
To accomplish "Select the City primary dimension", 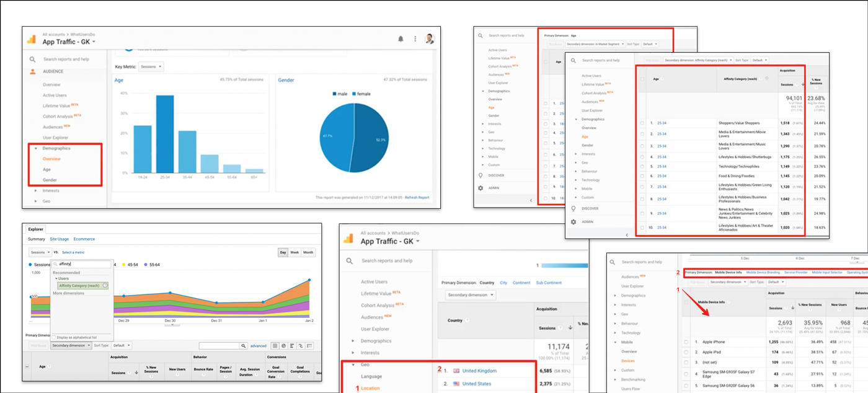I will click(x=503, y=283).
